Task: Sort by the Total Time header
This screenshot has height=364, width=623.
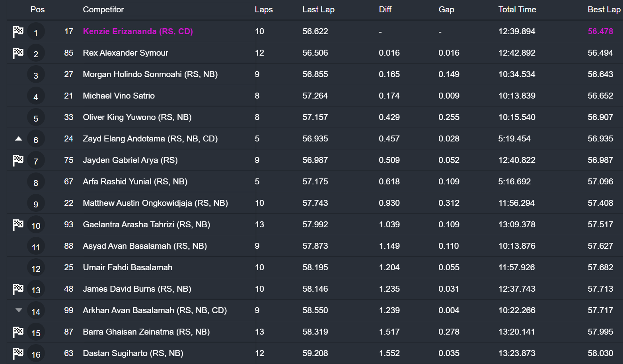Action: (x=517, y=10)
